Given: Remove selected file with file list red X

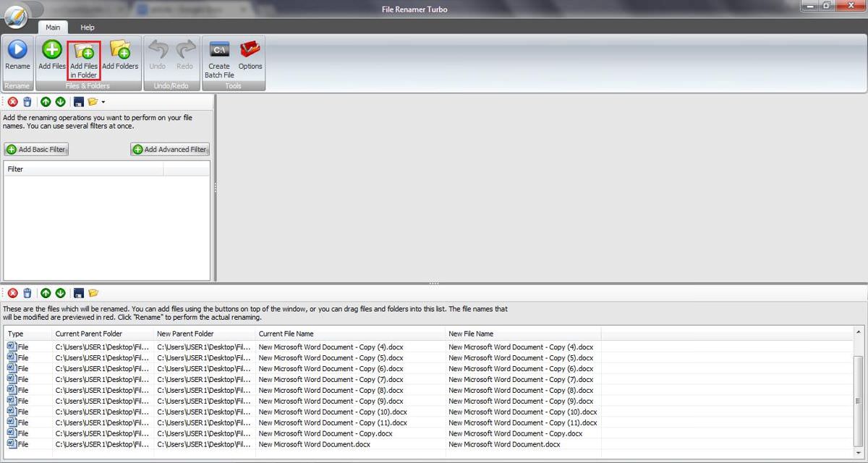Looking at the screenshot, I should coord(12,293).
